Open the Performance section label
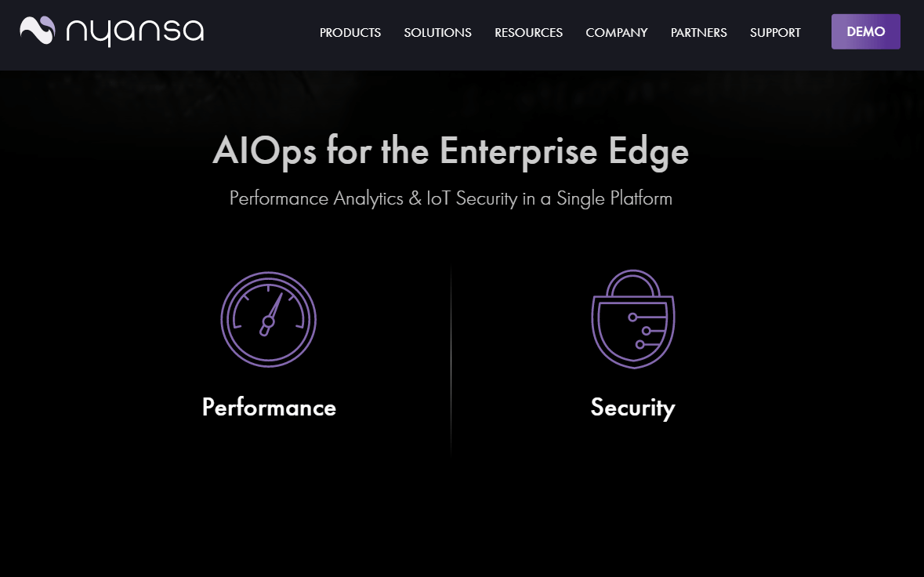This screenshot has width=924, height=577. [x=269, y=408]
